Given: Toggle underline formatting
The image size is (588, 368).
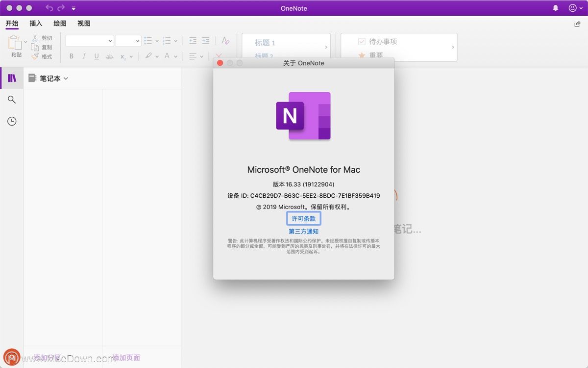Looking at the screenshot, I should coord(97,56).
